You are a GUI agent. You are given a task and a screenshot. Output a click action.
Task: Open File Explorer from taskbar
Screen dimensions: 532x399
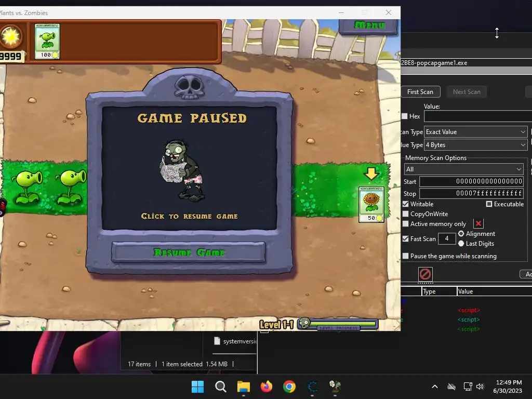(x=243, y=387)
